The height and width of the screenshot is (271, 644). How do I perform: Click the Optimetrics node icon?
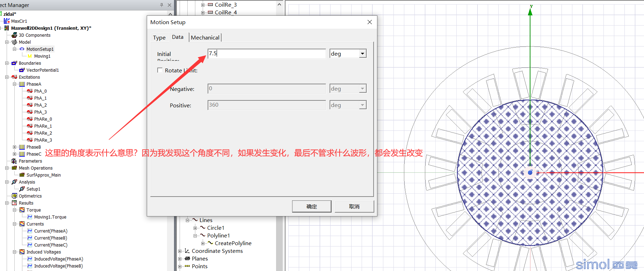tap(14, 196)
